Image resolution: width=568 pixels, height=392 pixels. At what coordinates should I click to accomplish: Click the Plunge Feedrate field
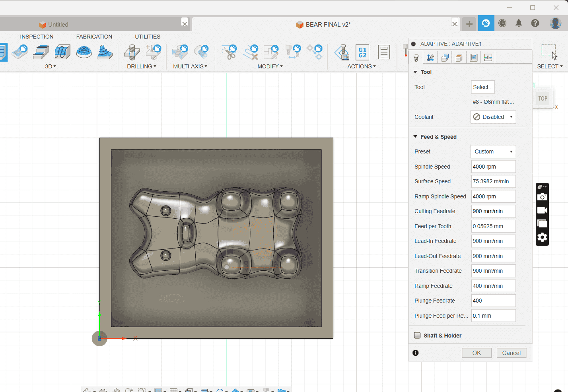point(493,301)
